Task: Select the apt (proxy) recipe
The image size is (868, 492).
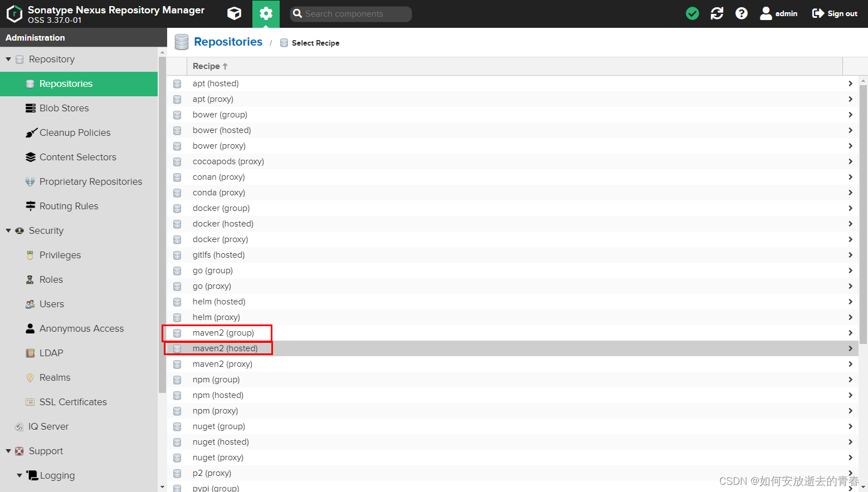Action: [513, 99]
